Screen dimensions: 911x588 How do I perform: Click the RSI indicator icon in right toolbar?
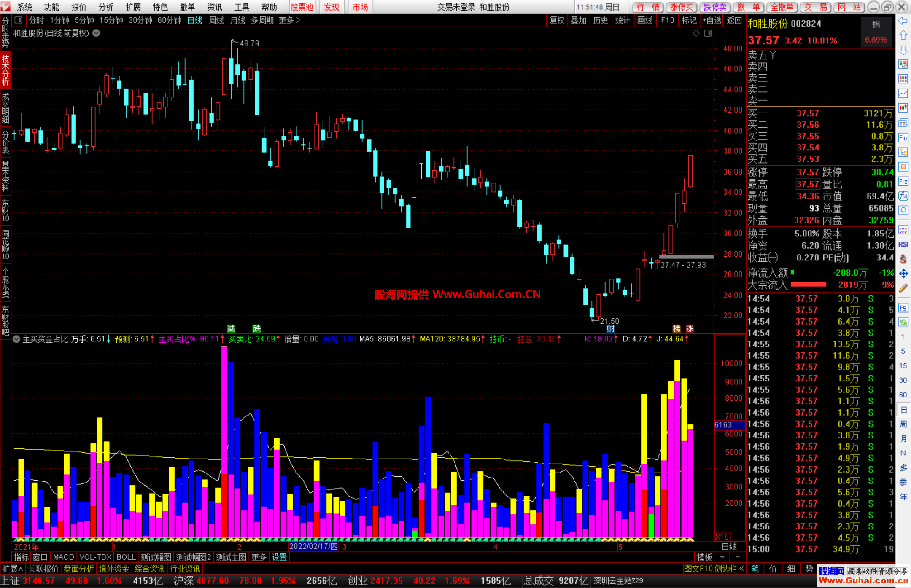click(x=903, y=244)
